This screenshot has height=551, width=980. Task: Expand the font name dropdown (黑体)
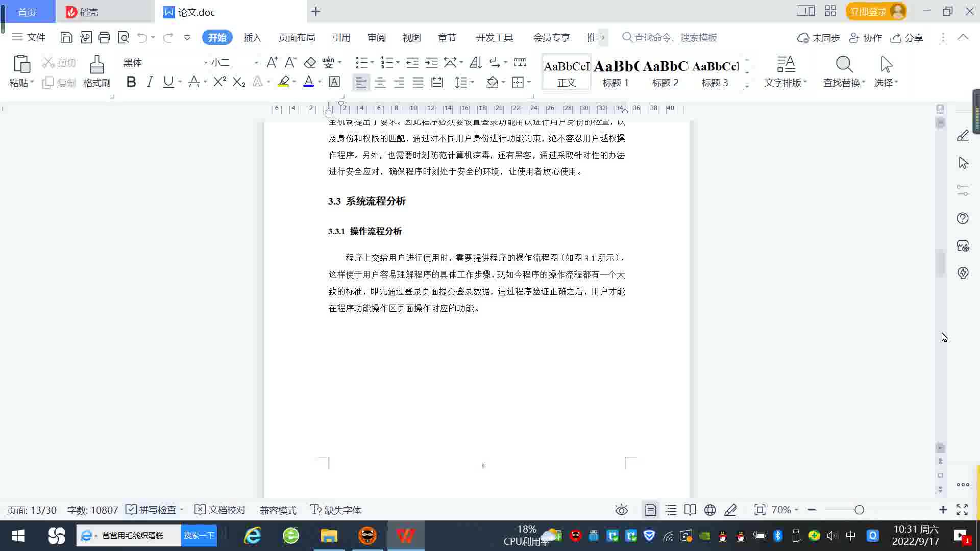206,63
